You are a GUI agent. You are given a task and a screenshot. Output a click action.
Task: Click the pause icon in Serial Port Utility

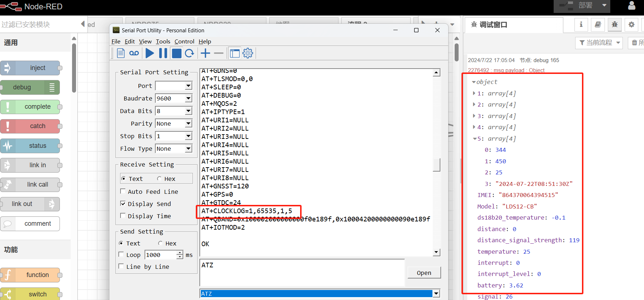coord(163,53)
